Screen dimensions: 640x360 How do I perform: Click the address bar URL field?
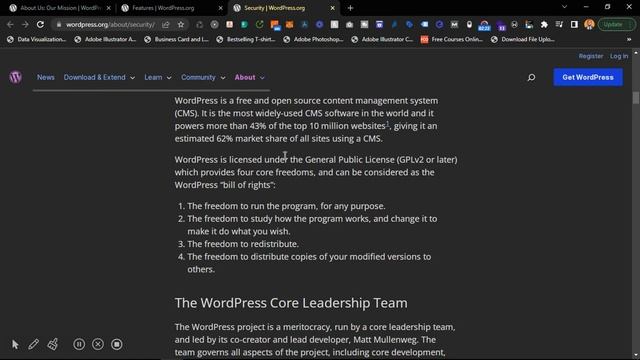click(x=110, y=24)
